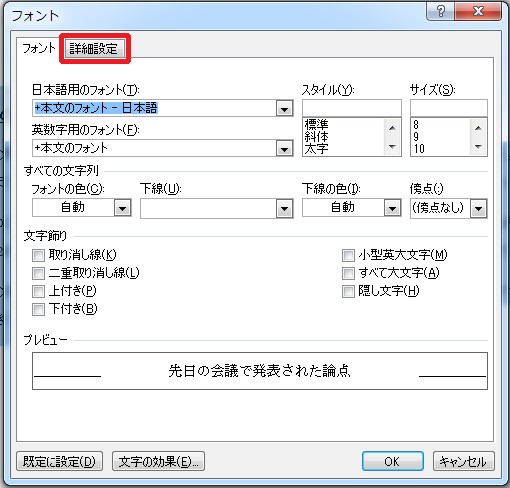Select the フォント tab
510x488 pixels.
pos(39,48)
